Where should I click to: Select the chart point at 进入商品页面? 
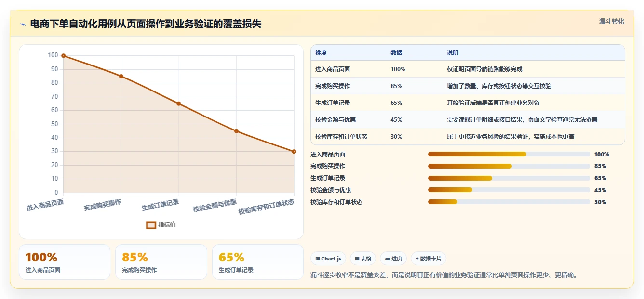point(63,56)
